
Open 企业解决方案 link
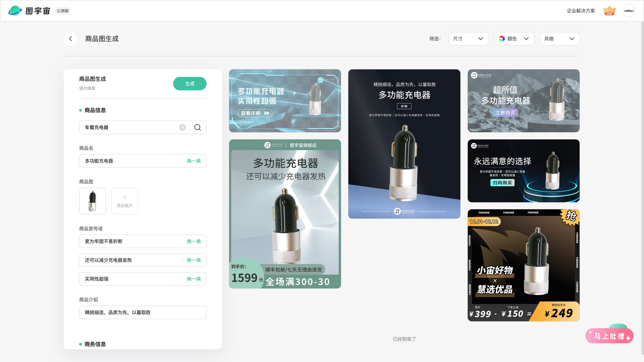(580, 11)
